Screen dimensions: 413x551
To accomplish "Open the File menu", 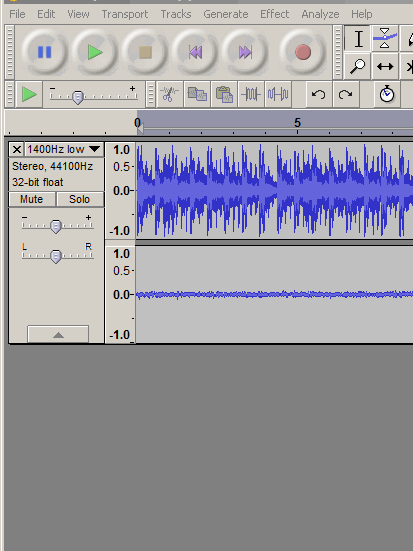I will 17,14.
